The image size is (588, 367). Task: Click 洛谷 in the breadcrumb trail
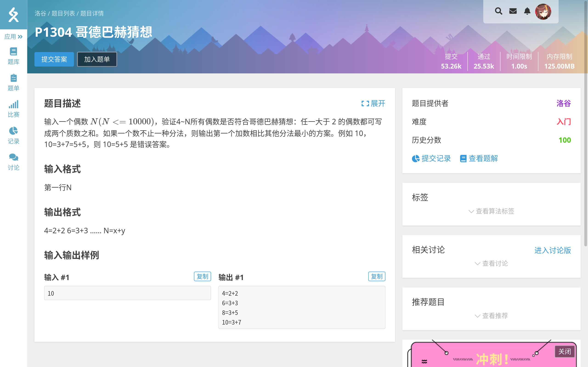[41, 14]
